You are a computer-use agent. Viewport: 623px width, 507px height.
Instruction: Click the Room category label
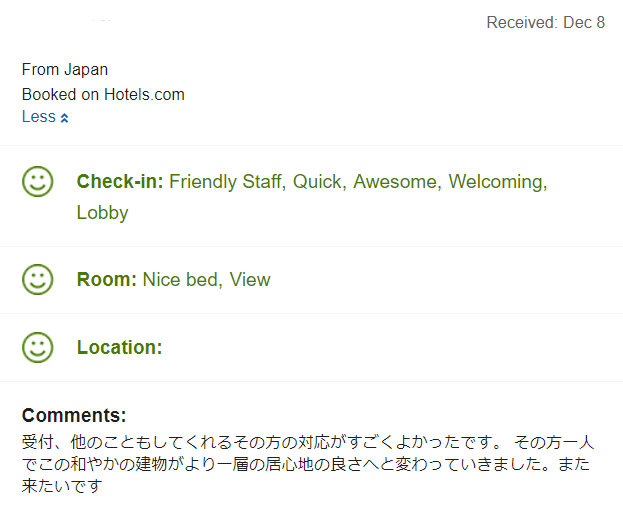tap(107, 279)
